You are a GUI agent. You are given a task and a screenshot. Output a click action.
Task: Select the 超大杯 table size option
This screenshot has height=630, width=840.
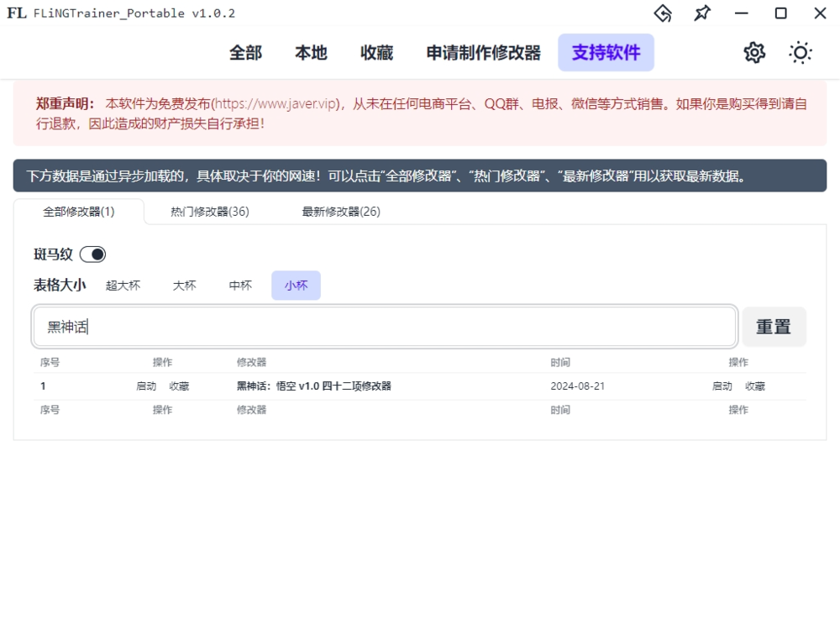pyautogui.click(x=123, y=285)
